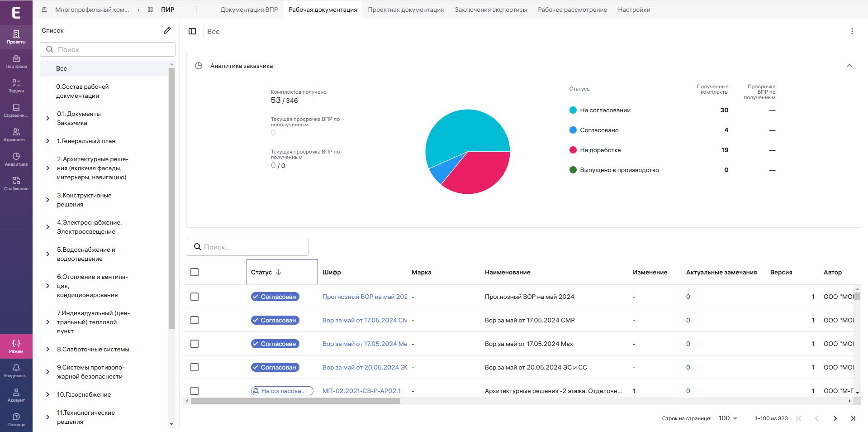Screen dimensions: 868x432
Task: Sort table by the Статус column header
Action: click(x=262, y=272)
